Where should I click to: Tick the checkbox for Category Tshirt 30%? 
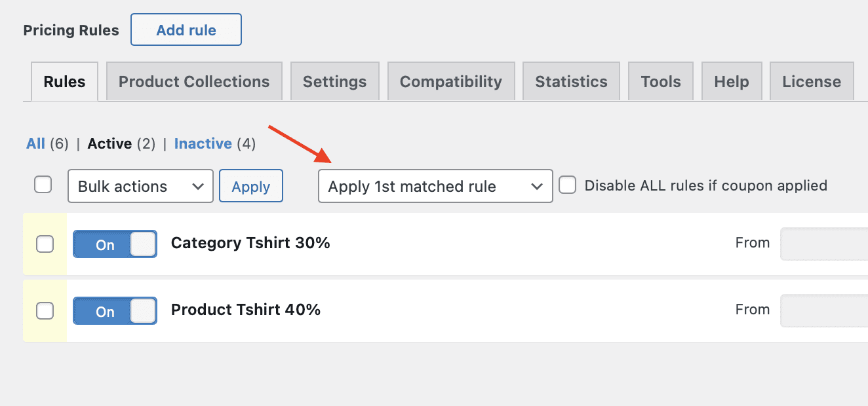point(45,244)
